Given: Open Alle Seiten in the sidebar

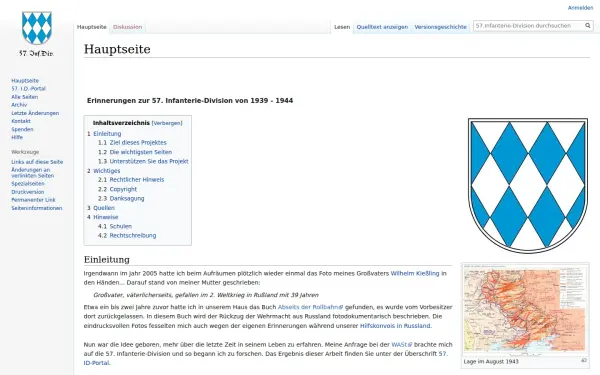Looking at the screenshot, I should 24,97.
